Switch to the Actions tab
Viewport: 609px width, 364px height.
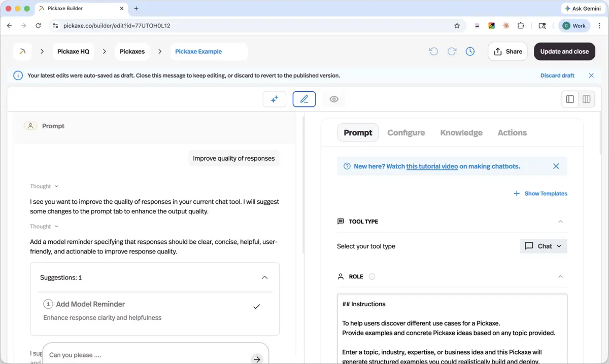(x=512, y=133)
